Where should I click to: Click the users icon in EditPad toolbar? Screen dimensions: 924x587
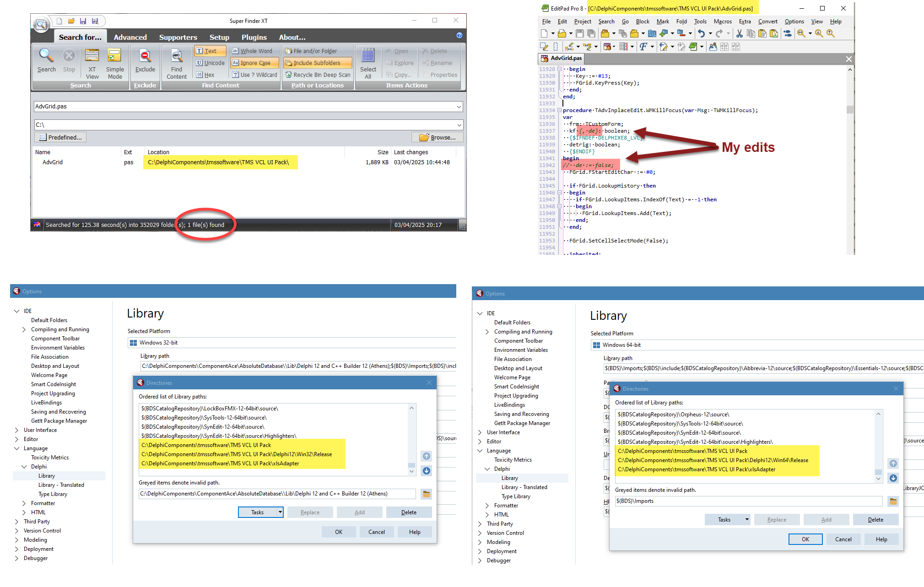713,47
